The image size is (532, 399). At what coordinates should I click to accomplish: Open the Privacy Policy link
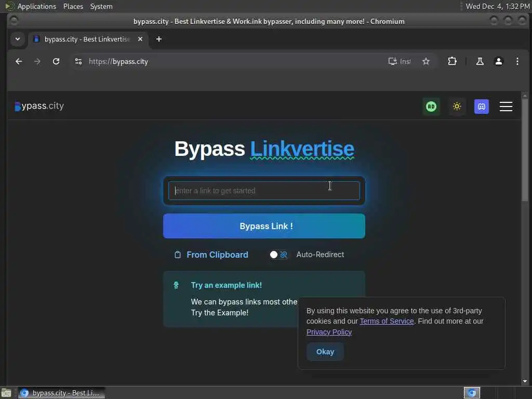[x=329, y=332]
